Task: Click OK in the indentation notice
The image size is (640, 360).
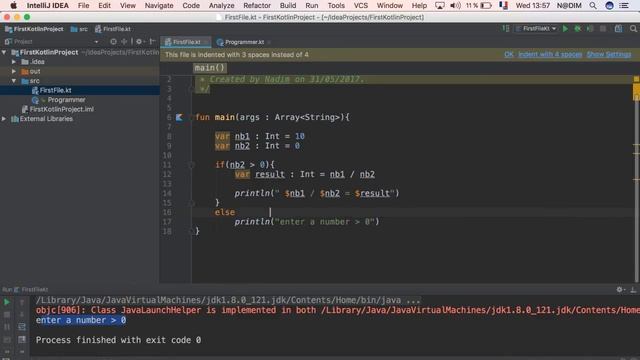Action: [509, 54]
